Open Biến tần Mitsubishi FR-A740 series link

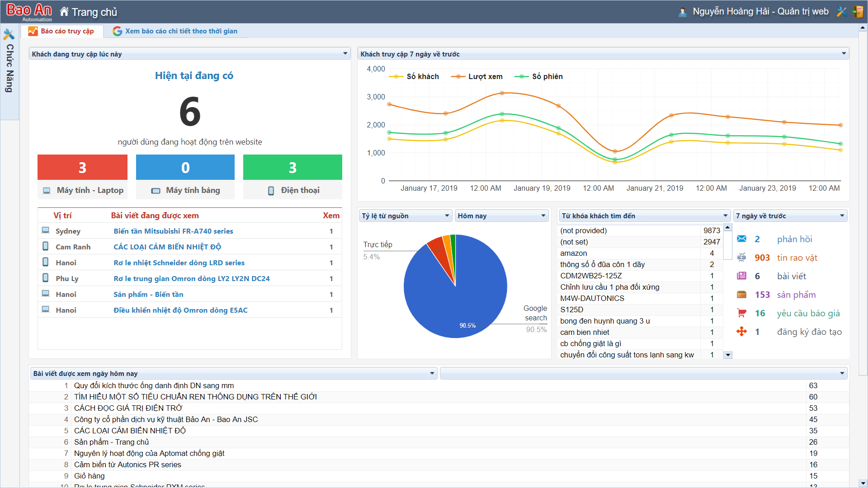pos(173,231)
